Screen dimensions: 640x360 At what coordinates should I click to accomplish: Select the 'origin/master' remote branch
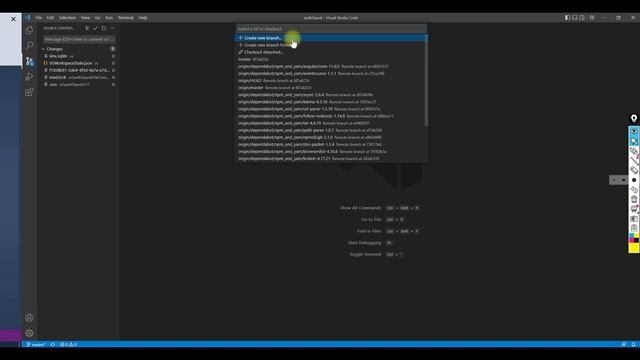pyautogui.click(x=331, y=87)
